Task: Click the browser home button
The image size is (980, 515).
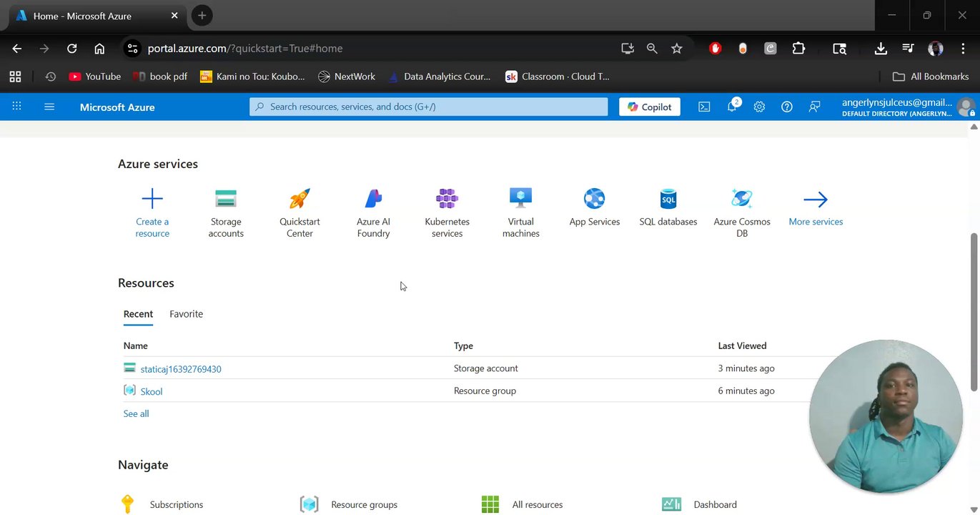Action: (x=99, y=49)
